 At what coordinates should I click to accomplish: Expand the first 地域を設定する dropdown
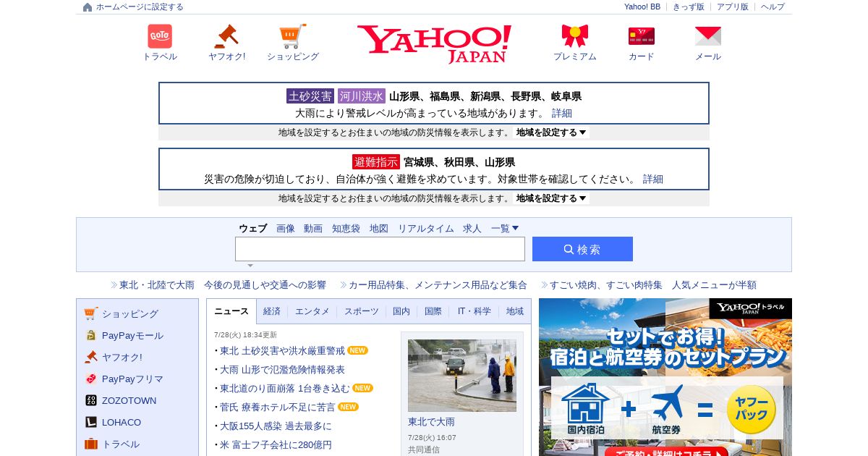[x=551, y=132]
